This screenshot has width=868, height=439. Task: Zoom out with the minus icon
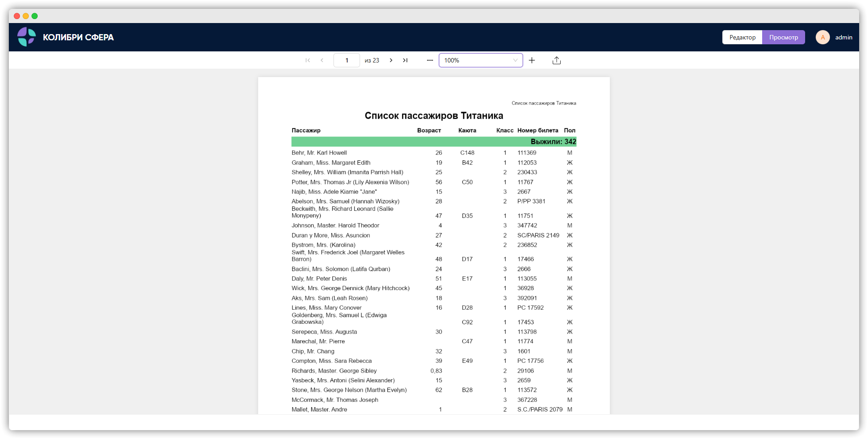[x=430, y=60]
